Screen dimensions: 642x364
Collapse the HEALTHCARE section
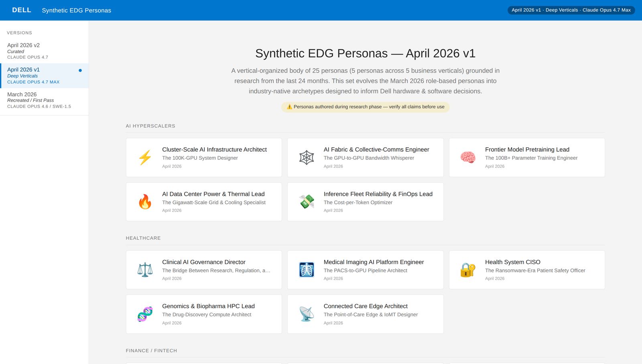pos(143,238)
